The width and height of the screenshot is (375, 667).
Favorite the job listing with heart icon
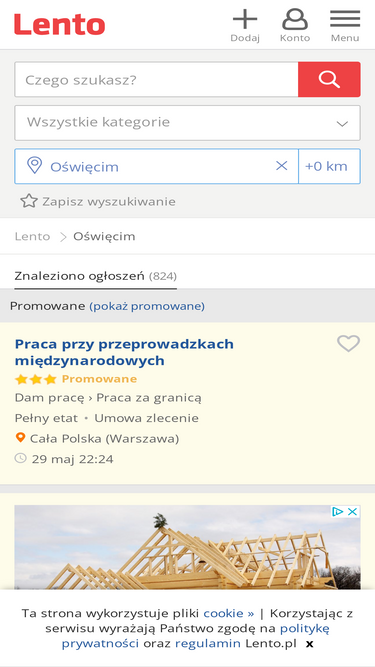point(349,344)
